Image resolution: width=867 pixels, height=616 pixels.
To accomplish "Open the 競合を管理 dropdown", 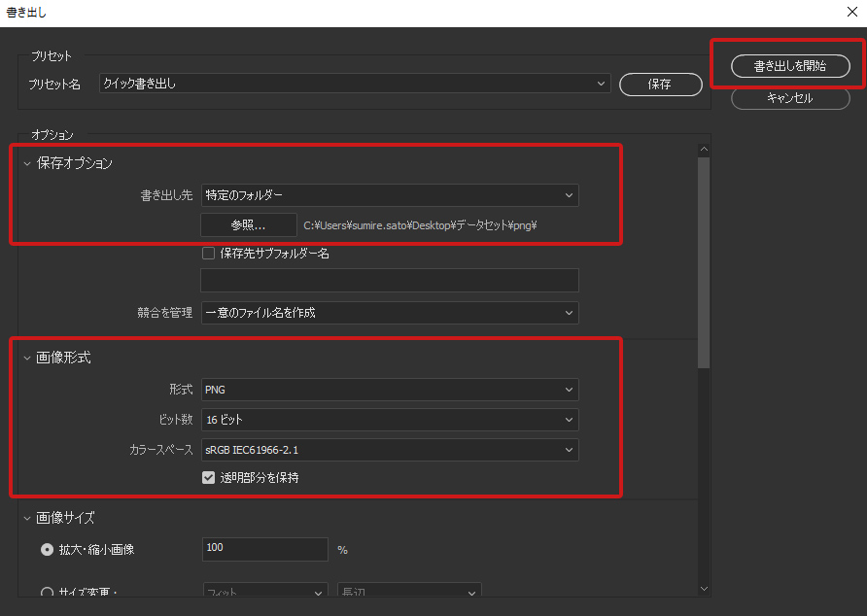I will 390,313.
